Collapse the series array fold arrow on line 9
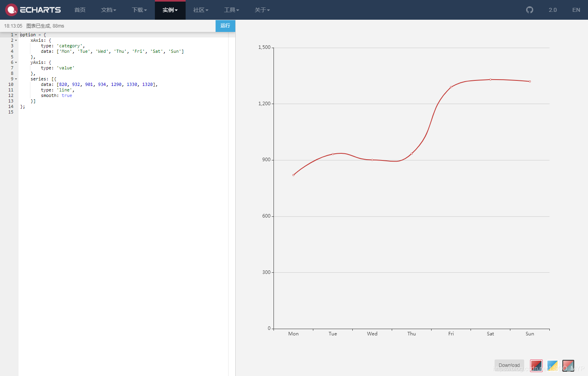 coord(16,79)
